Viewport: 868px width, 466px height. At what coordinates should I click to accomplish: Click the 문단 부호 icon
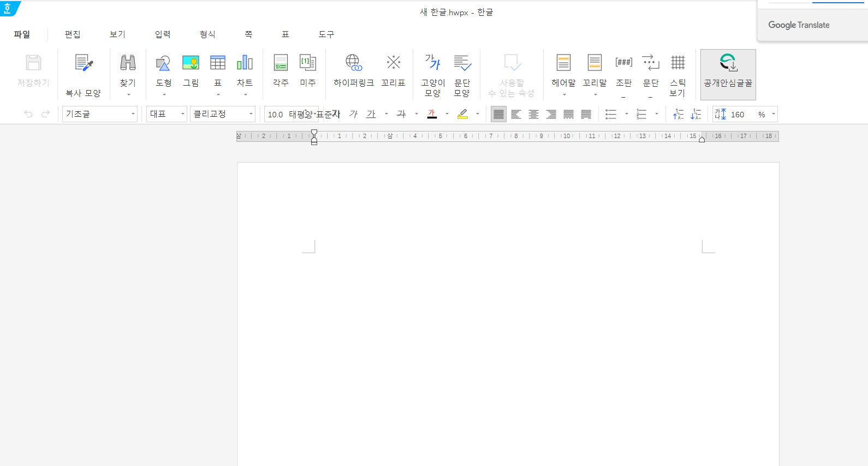(651, 63)
